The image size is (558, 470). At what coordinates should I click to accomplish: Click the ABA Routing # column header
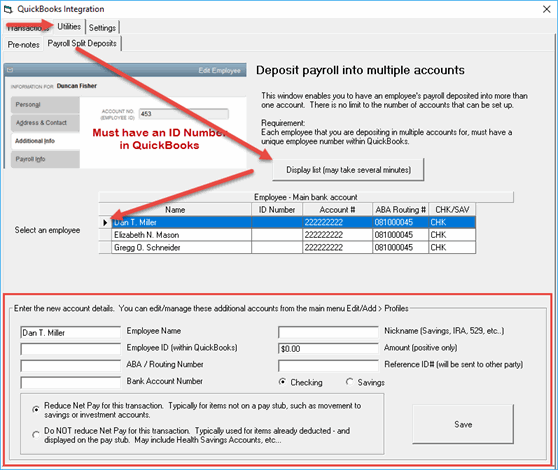[x=400, y=210]
